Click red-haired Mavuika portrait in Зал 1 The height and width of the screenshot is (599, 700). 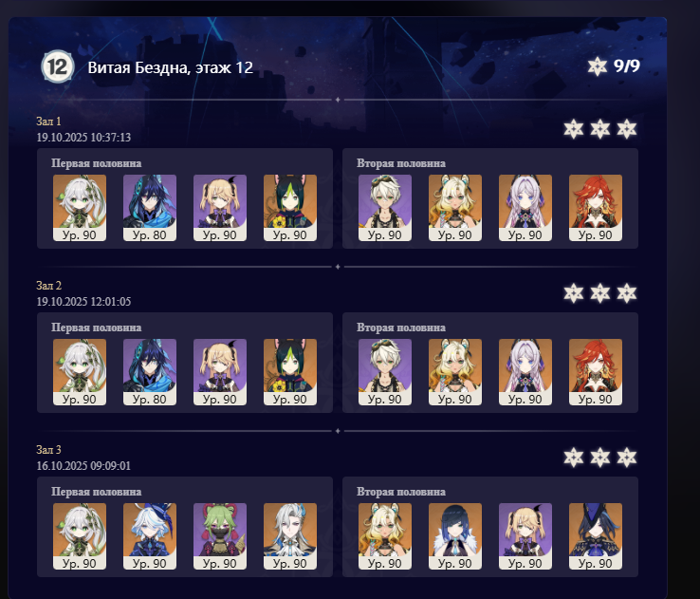pyautogui.click(x=596, y=208)
